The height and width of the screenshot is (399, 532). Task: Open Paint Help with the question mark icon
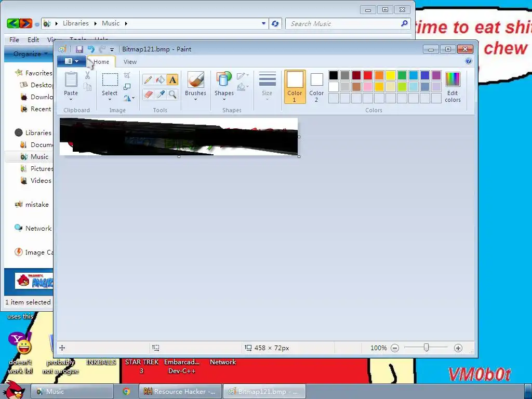click(x=469, y=61)
